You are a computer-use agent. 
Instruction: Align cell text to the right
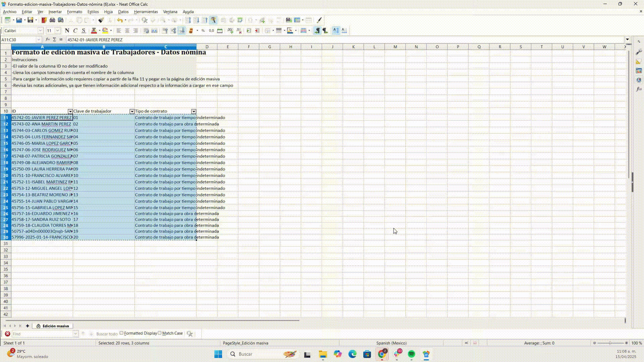point(136,31)
